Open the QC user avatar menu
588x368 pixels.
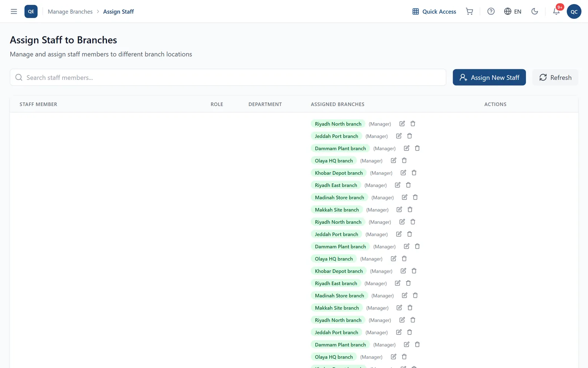(x=574, y=11)
